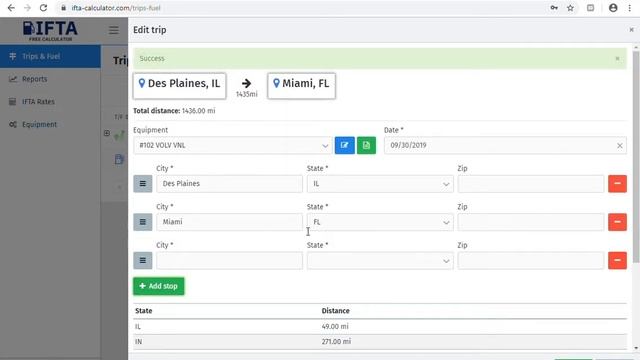Open the browser profile avatar

613,8
